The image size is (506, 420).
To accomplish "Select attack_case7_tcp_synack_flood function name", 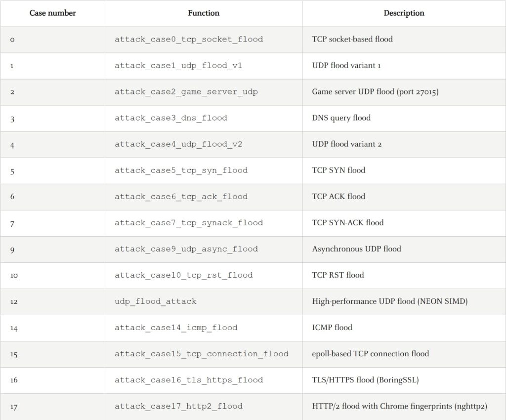I will click(x=189, y=223).
